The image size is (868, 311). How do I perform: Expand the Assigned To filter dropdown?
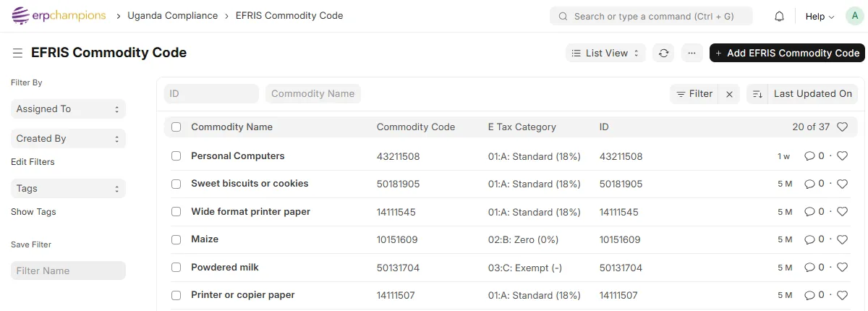tap(68, 109)
